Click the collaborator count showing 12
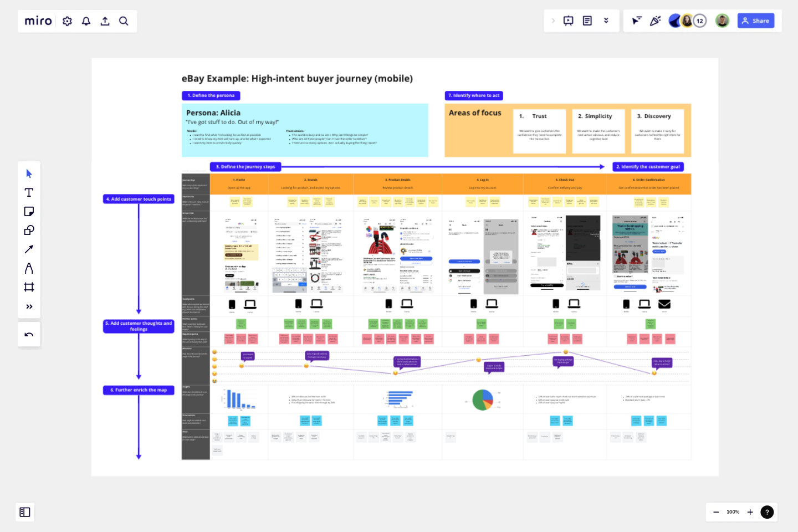The height and width of the screenshot is (532, 798). pos(699,21)
